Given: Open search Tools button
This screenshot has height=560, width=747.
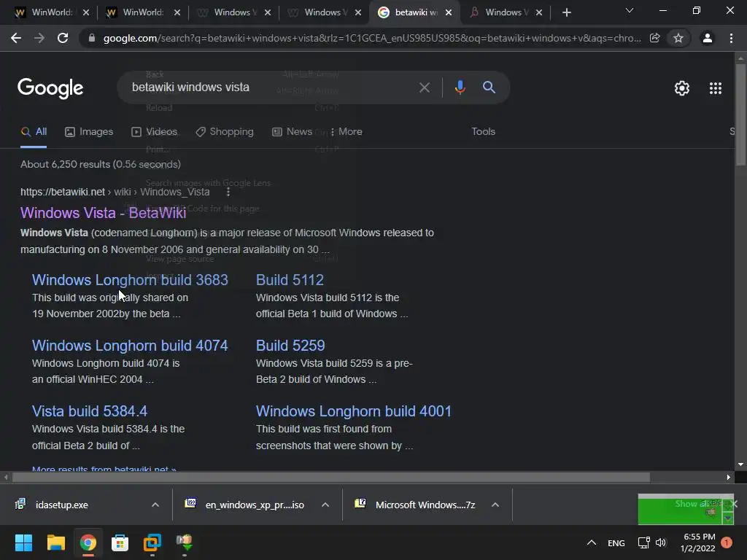Looking at the screenshot, I should point(483,131).
